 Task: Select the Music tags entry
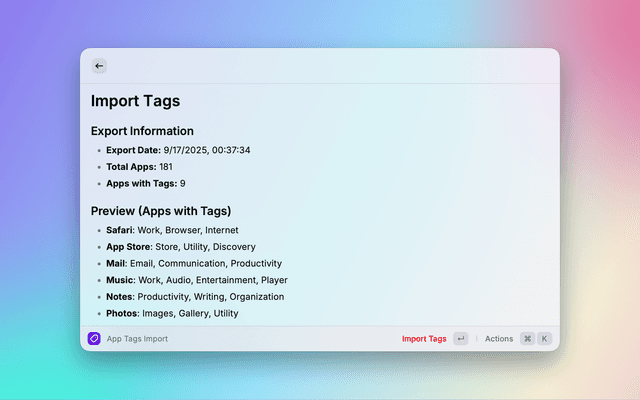coord(197,281)
